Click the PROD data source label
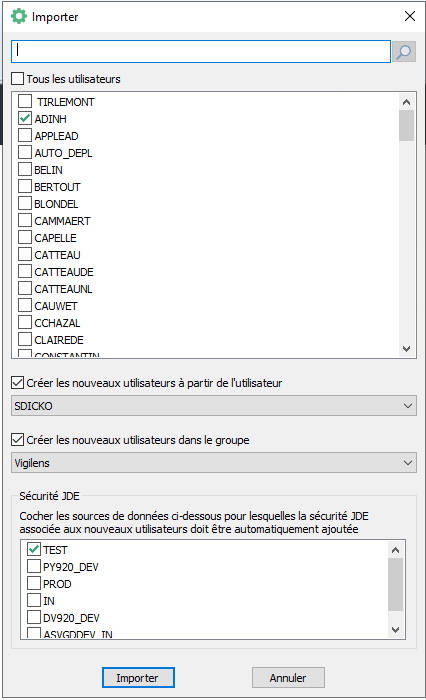 [57, 584]
